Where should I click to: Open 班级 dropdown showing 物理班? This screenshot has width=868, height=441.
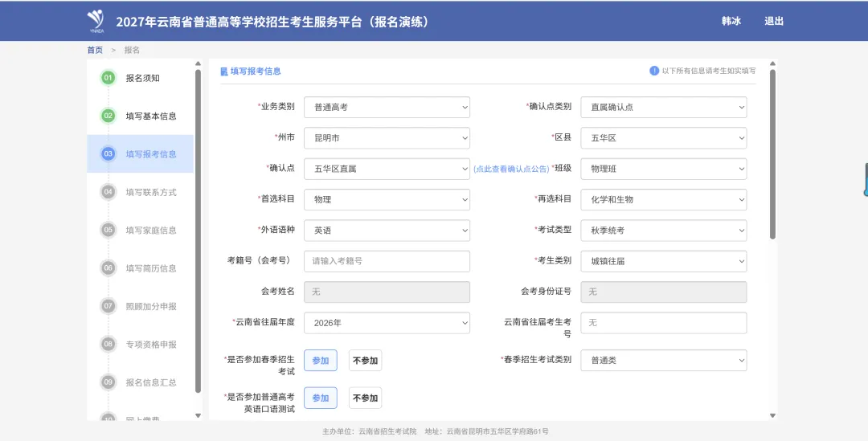click(664, 169)
